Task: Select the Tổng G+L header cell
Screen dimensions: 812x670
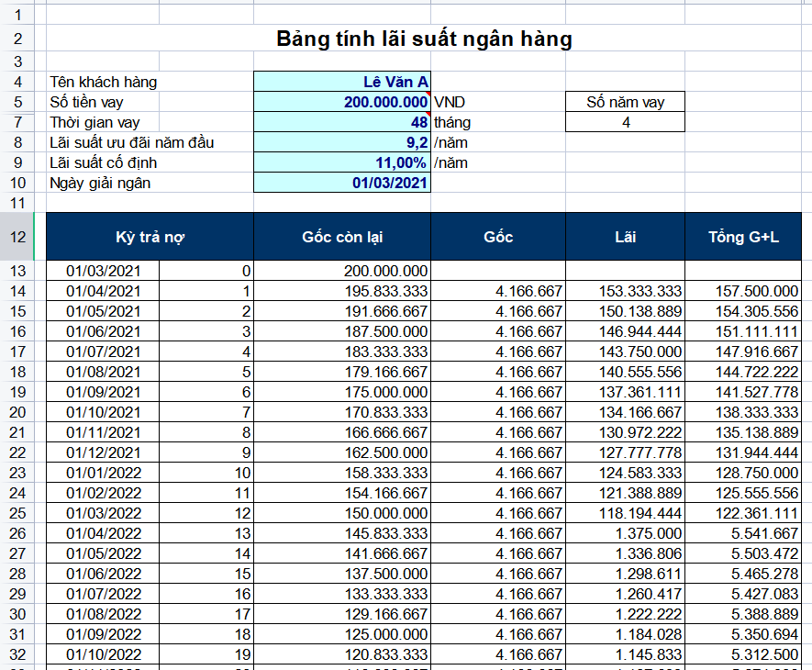Action: tap(743, 237)
